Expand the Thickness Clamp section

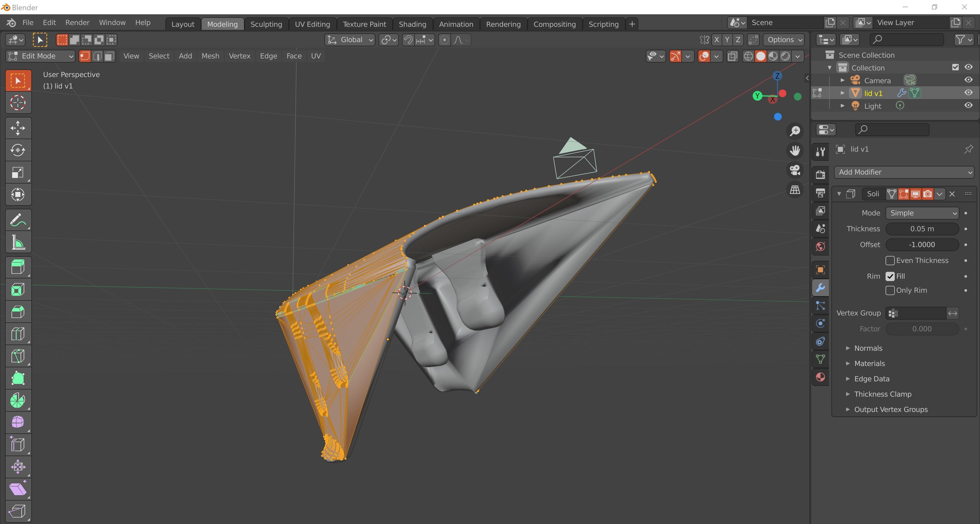click(x=882, y=394)
